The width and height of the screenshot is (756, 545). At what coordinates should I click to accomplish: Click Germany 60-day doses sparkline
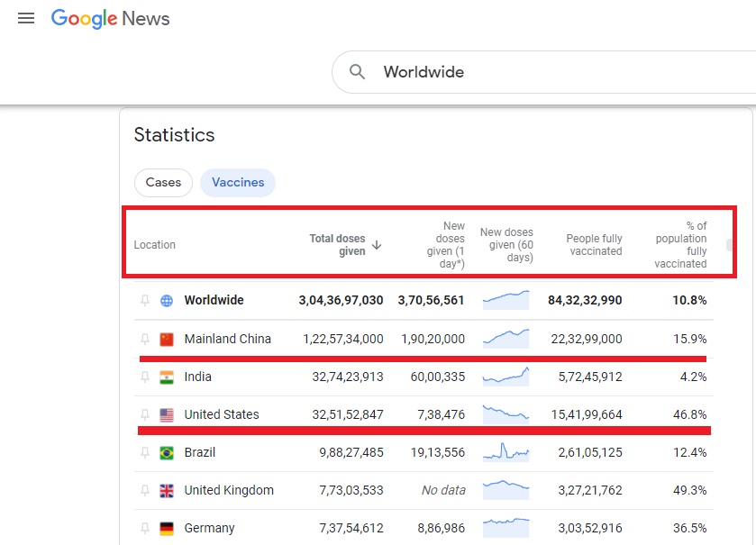tap(506, 528)
